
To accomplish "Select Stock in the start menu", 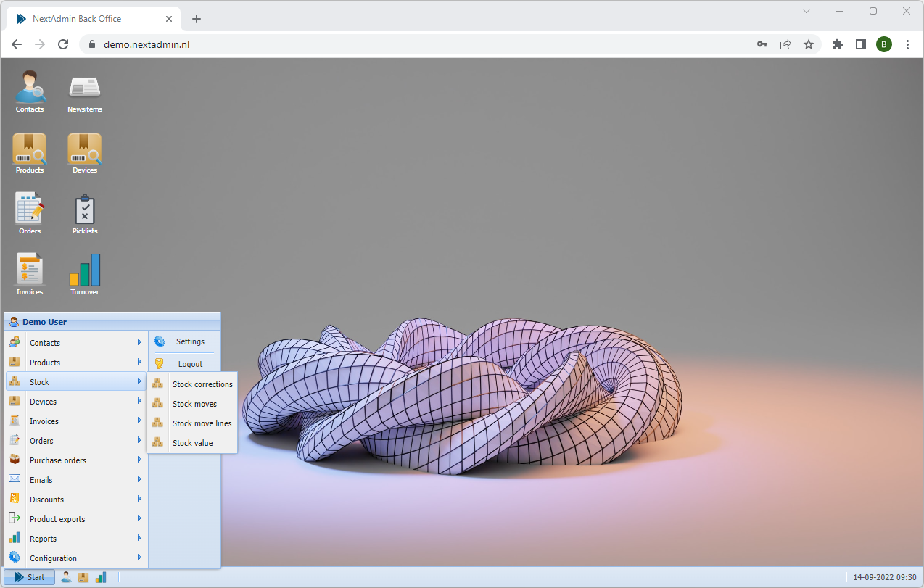I will 76,382.
